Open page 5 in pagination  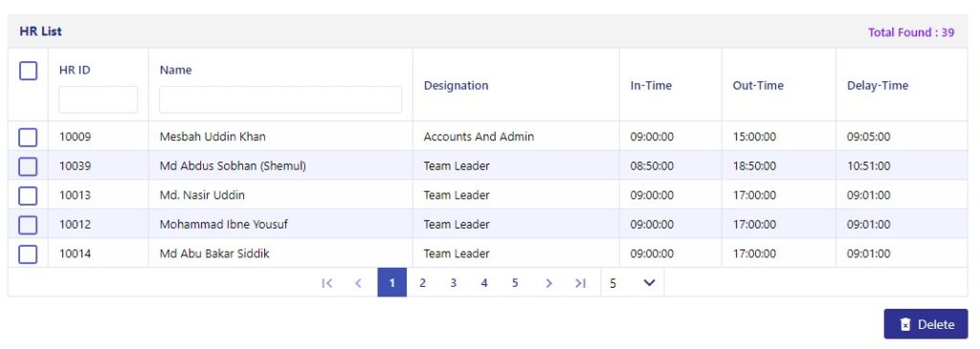514,283
